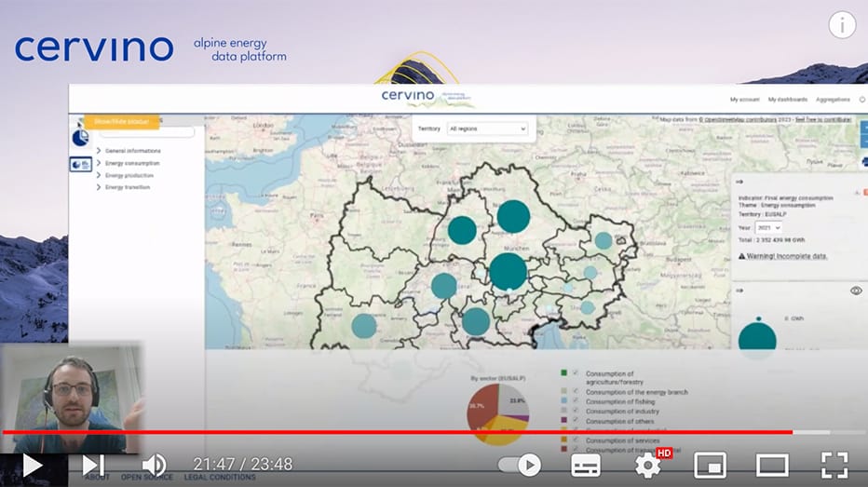
Task: Click the time display 21:47 / 23:48
Action: point(242,465)
